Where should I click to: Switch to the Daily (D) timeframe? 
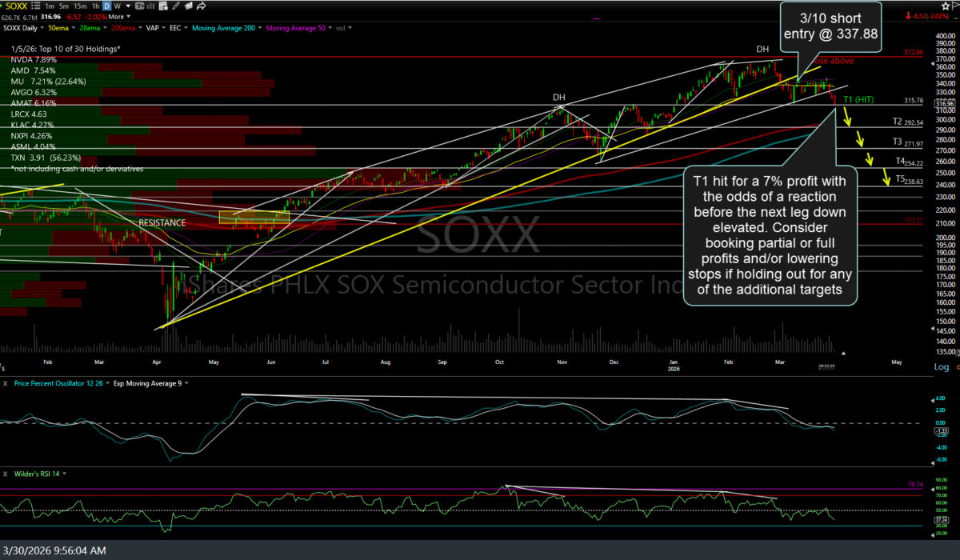[x=106, y=6]
